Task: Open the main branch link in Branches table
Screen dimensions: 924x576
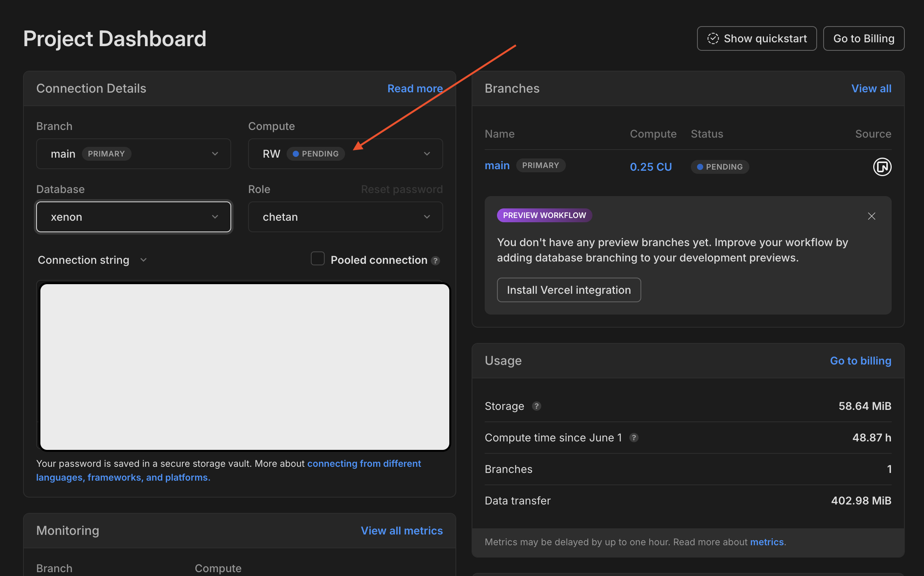Action: [497, 166]
